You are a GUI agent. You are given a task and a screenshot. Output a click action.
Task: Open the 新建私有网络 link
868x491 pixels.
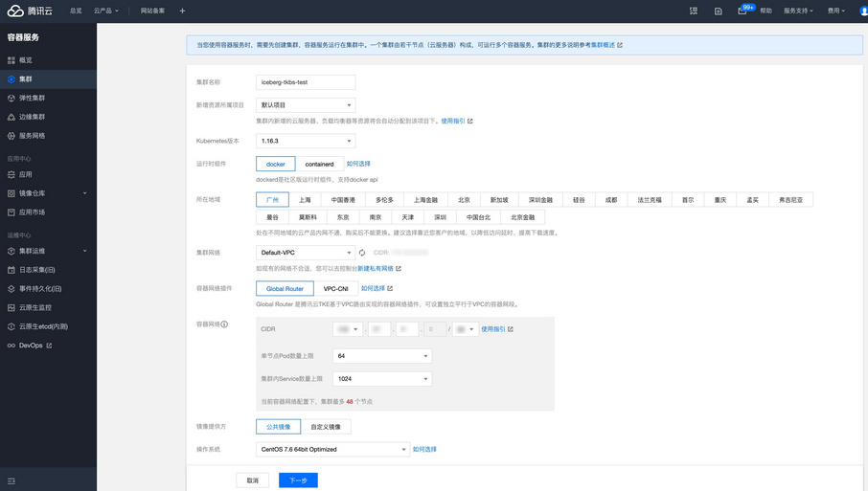tap(376, 269)
